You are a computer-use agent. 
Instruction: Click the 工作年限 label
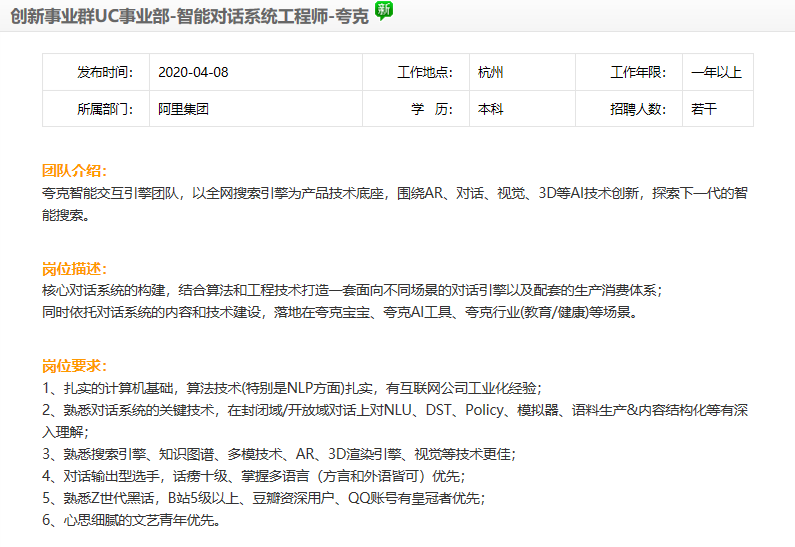(x=638, y=72)
